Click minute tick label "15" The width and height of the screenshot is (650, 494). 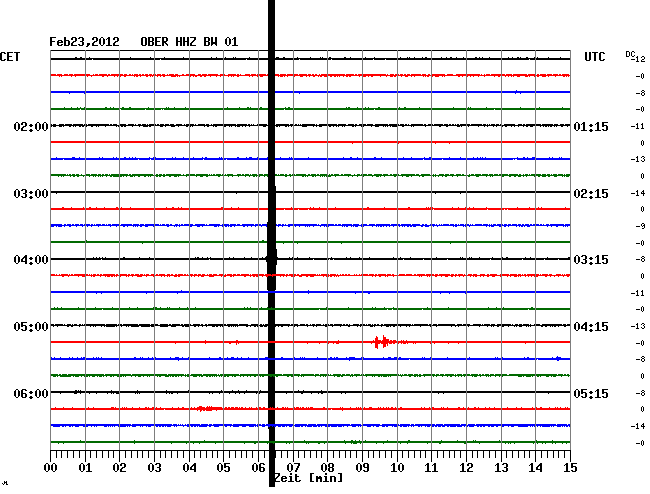pyautogui.click(x=570, y=468)
